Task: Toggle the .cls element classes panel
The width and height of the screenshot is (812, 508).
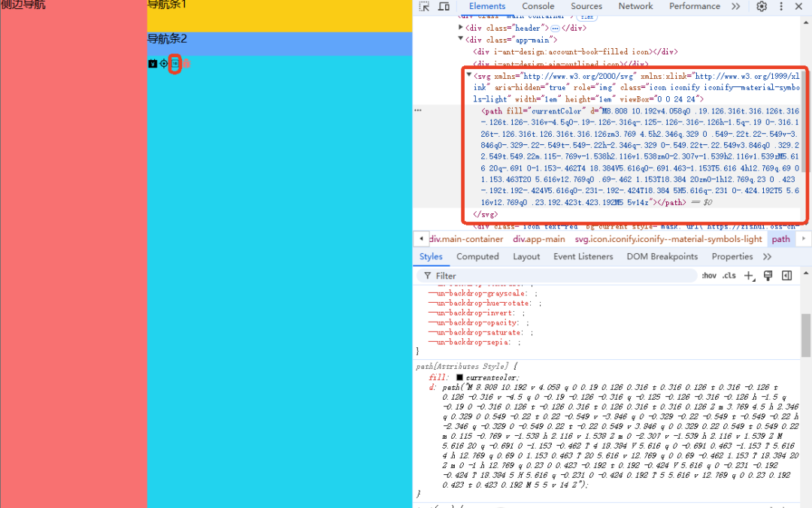Action: [729, 276]
